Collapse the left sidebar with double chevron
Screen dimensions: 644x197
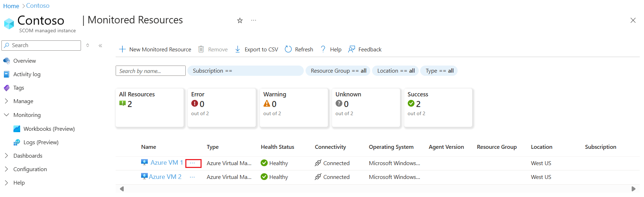[x=100, y=45]
